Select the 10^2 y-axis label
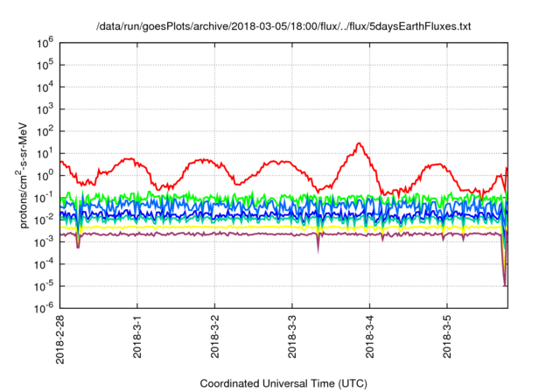The height and width of the screenshot is (392, 560). 45,132
